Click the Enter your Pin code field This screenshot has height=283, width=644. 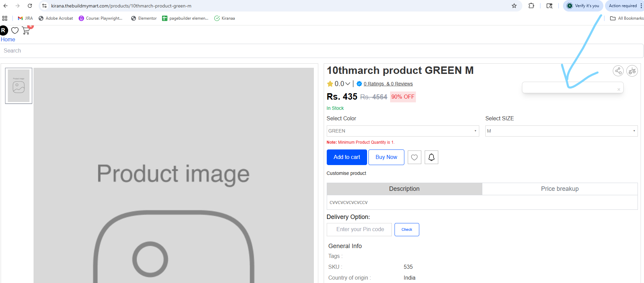click(x=359, y=229)
